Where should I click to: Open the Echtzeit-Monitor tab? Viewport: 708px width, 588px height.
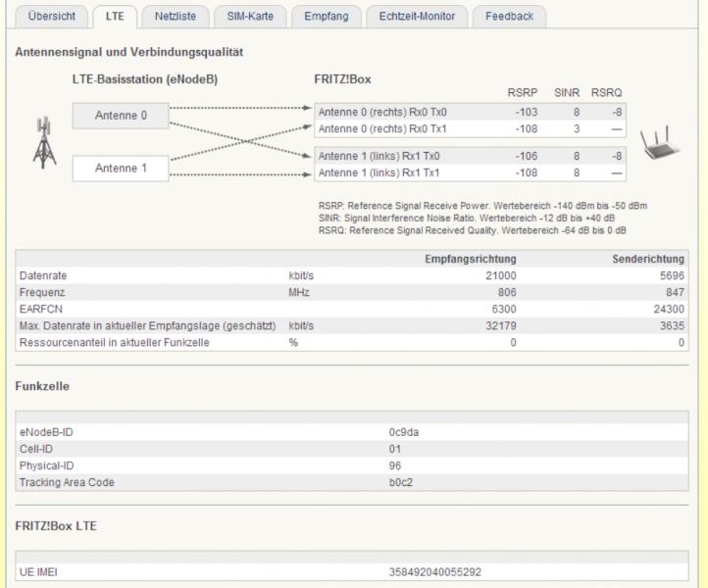click(417, 17)
